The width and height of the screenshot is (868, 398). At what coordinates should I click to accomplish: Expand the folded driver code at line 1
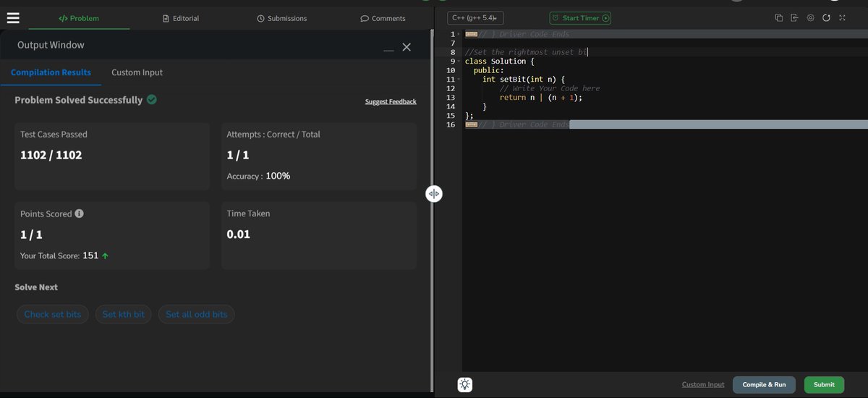click(x=471, y=34)
